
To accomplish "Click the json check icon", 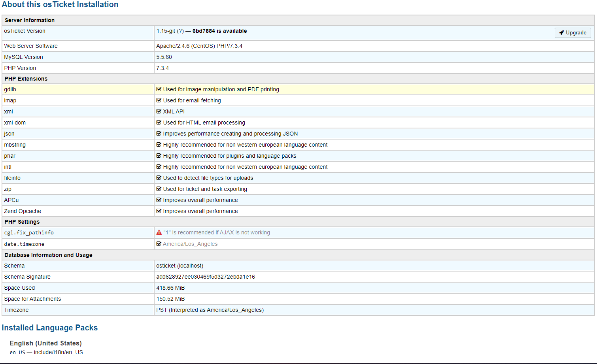I will (159, 134).
